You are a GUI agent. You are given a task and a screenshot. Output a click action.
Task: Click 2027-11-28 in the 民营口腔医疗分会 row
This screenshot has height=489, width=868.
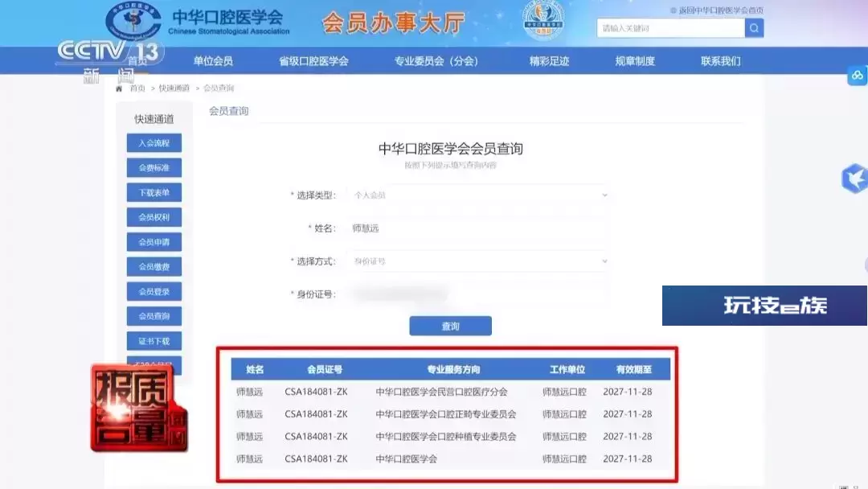pyautogui.click(x=628, y=392)
